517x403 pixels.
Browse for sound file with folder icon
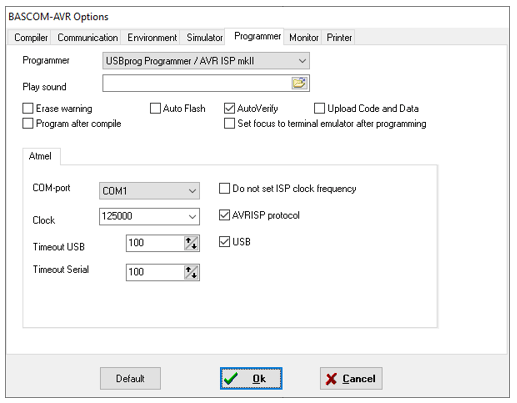[299, 83]
